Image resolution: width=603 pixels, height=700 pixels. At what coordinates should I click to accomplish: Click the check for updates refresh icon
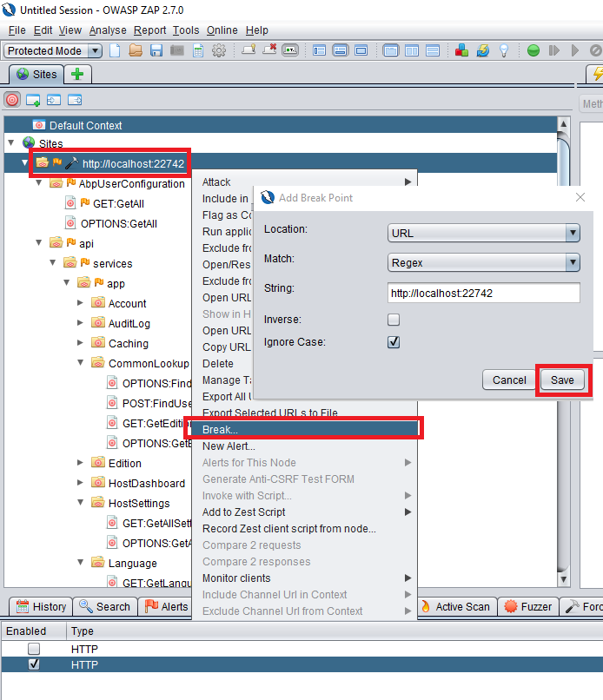point(483,50)
